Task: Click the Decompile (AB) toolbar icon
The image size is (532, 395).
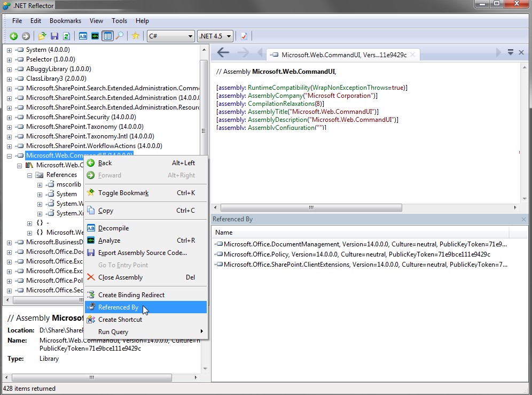Action: 83,36
